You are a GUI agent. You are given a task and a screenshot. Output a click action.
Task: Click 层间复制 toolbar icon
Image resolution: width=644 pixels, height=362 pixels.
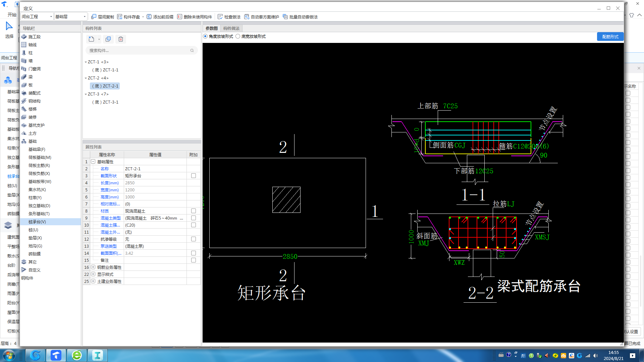click(x=94, y=17)
